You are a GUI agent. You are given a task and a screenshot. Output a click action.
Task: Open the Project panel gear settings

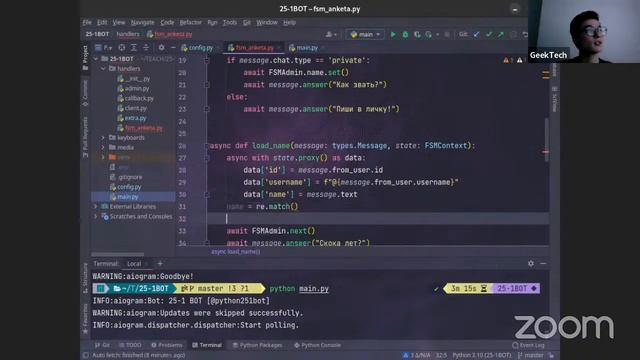(161, 48)
